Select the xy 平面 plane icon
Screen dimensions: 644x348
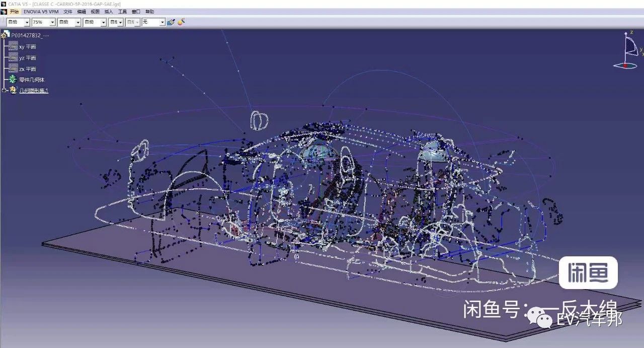point(13,46)
